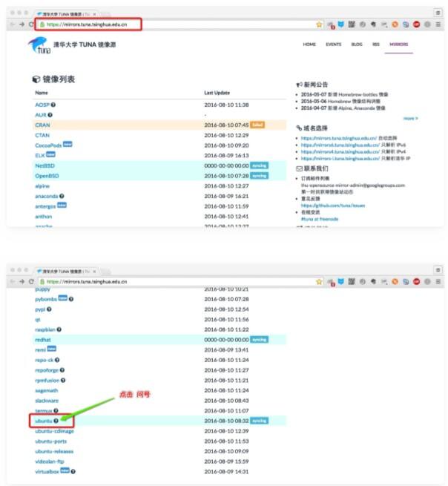This screenshot has height=486, width=448.
Task: Open the sagemath mirror link
Action: (x=47, y=390)
